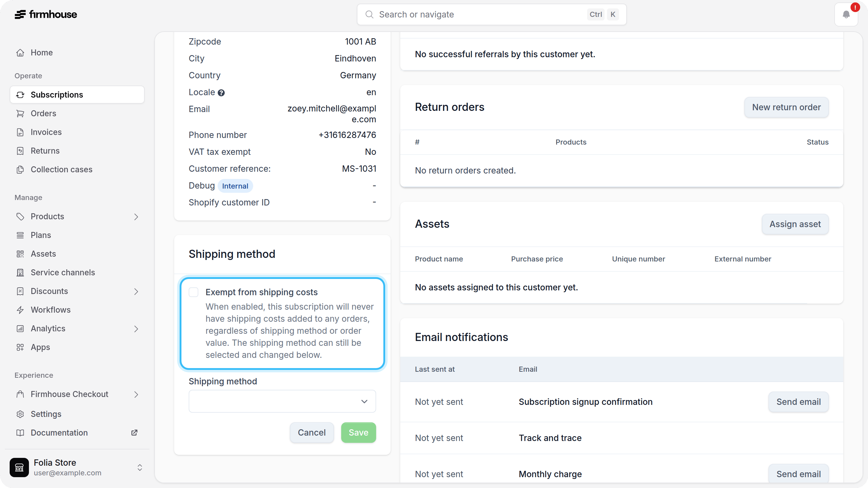Save the shipping method

pos(358,433)
